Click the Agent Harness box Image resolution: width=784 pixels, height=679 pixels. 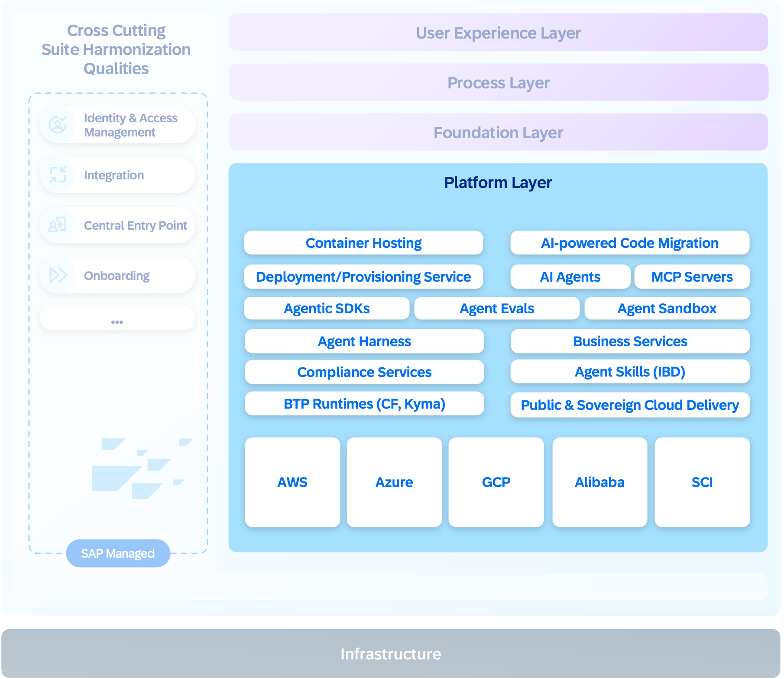(364, 341)
